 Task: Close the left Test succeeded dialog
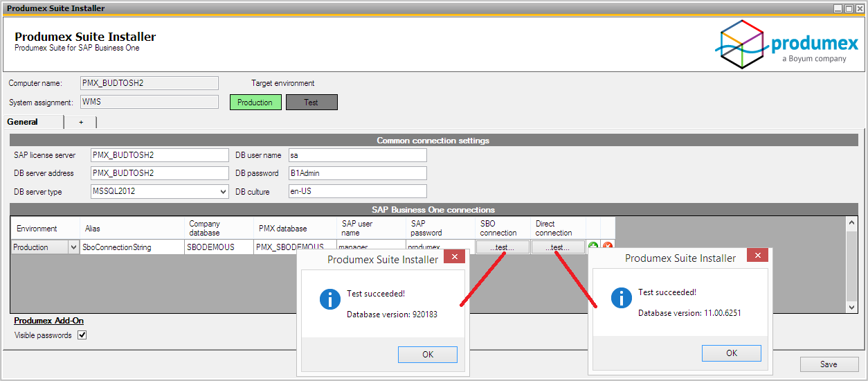coord(455,257)
